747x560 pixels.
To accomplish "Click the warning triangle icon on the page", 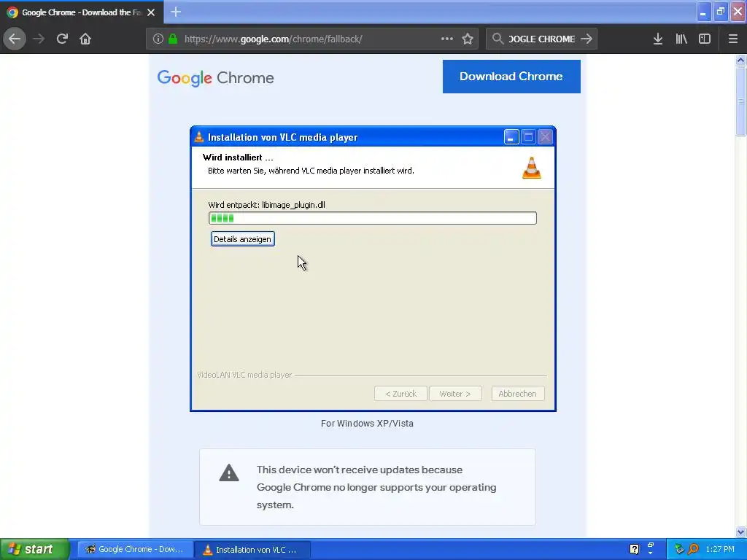I will [x=229, y=472].
